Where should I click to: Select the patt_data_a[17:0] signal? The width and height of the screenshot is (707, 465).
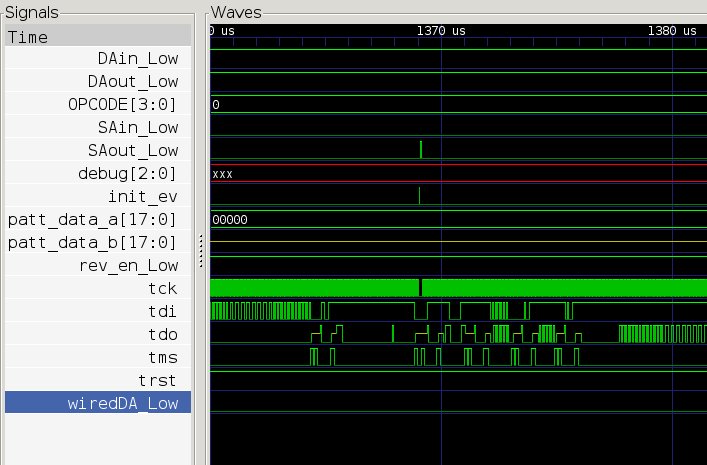point(98,220)
